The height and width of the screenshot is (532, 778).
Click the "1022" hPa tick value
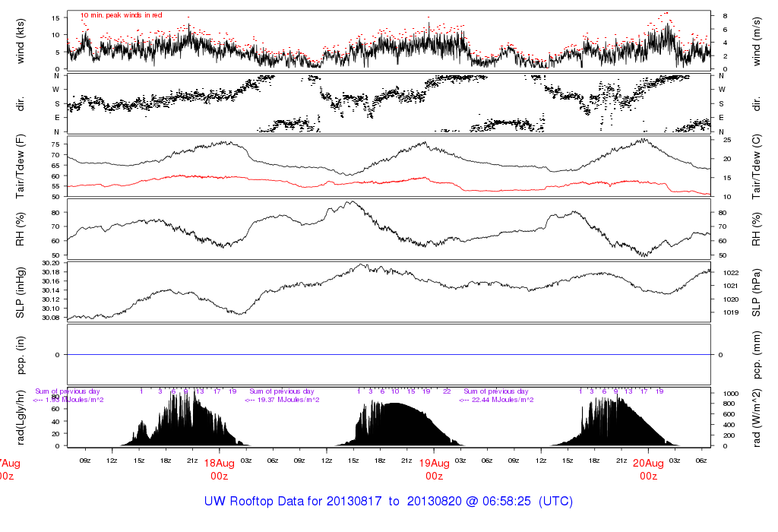(731, 273)
